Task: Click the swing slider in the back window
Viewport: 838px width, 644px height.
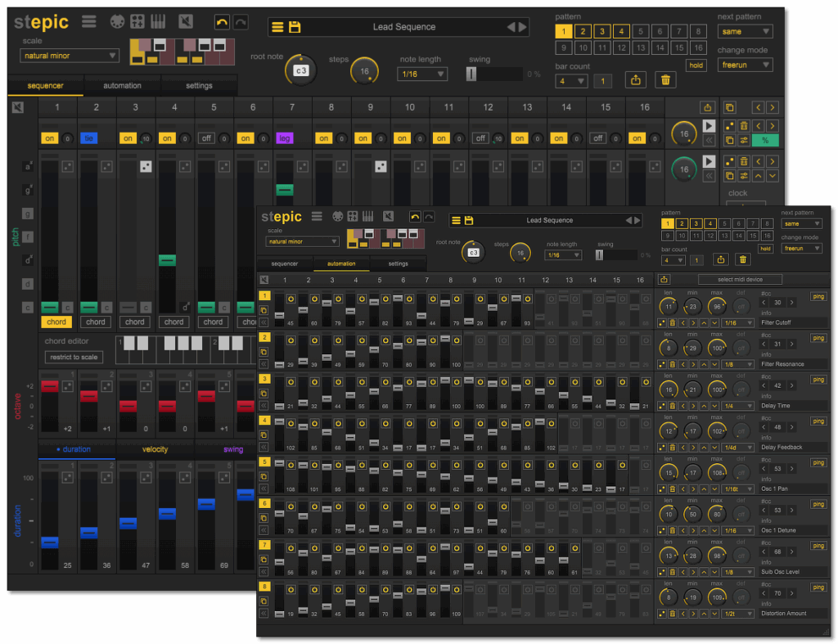Action: (471, 74)
